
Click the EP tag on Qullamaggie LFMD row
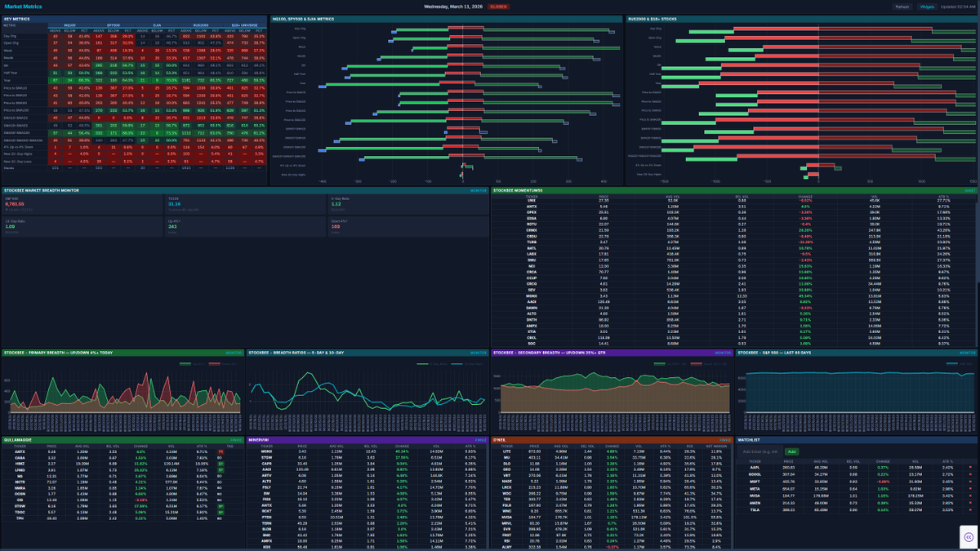[220, 470]
